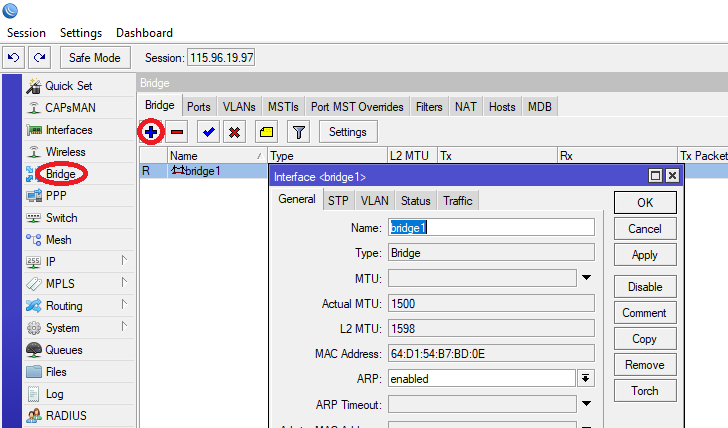Open the Dashboard menu
The height and width of the screenshot is (428, 728).
point(144,33)
